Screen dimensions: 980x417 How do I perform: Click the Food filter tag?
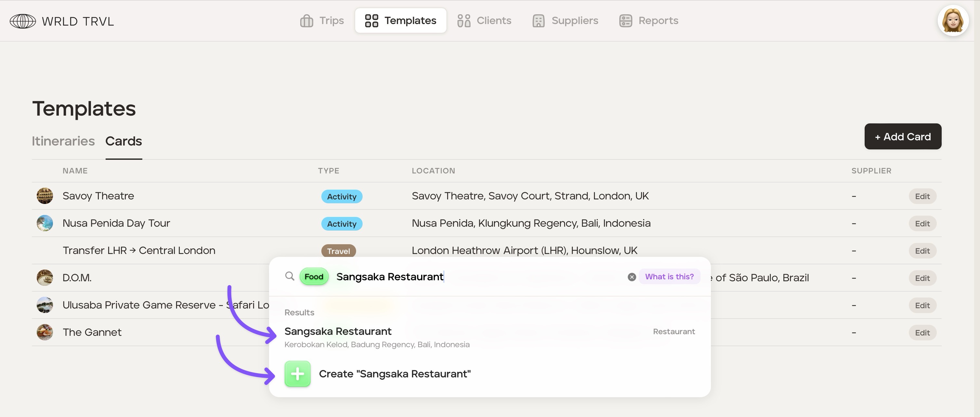(x=314, y=277)
